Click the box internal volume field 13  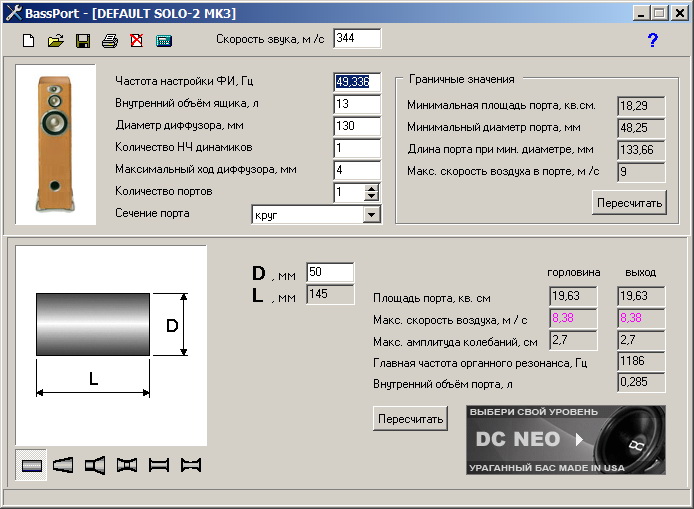pyautogui.click(x=357, y=104)
